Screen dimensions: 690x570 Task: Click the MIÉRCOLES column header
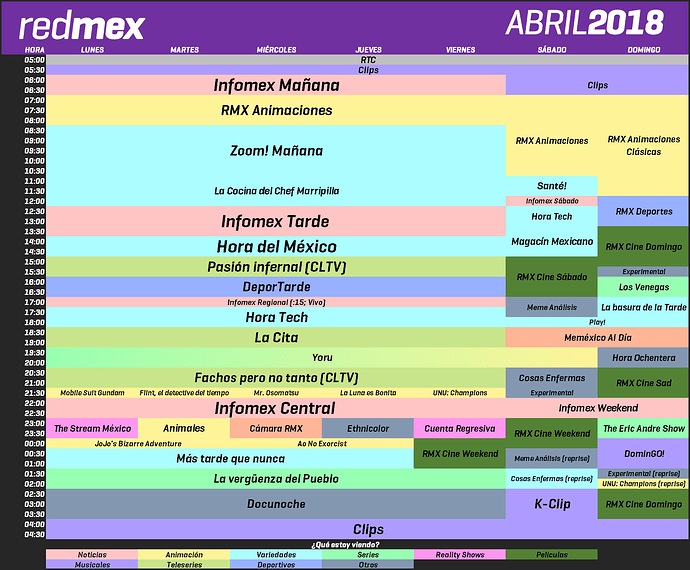tap(276, 50)
